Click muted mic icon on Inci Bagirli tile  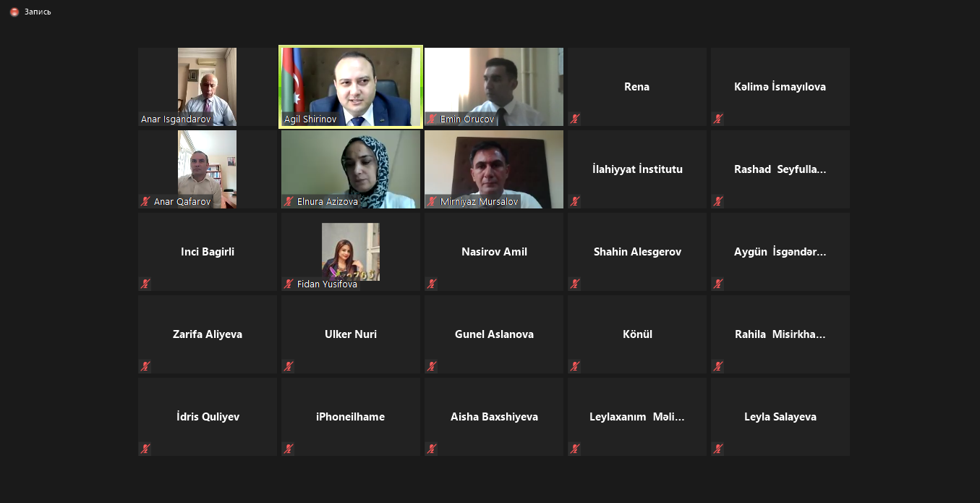pos(145,284)
